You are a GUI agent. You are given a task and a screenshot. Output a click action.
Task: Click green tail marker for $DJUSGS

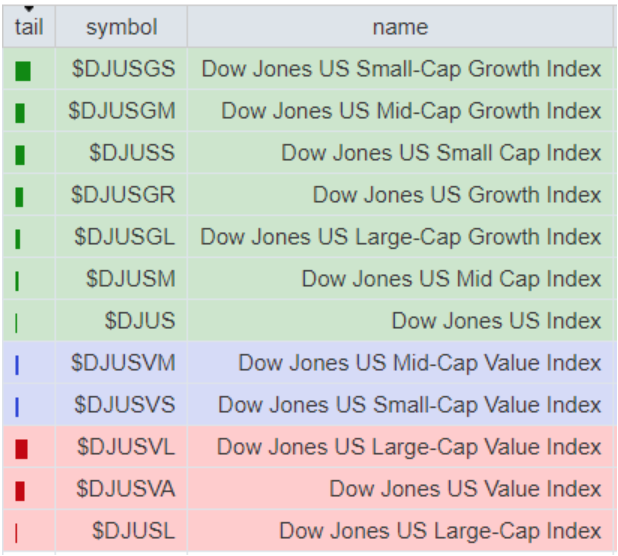(23, 71)
